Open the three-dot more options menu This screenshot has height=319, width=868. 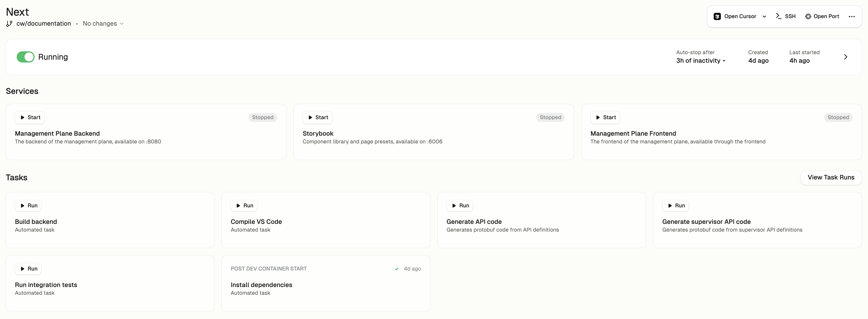(x=852, y=16)
